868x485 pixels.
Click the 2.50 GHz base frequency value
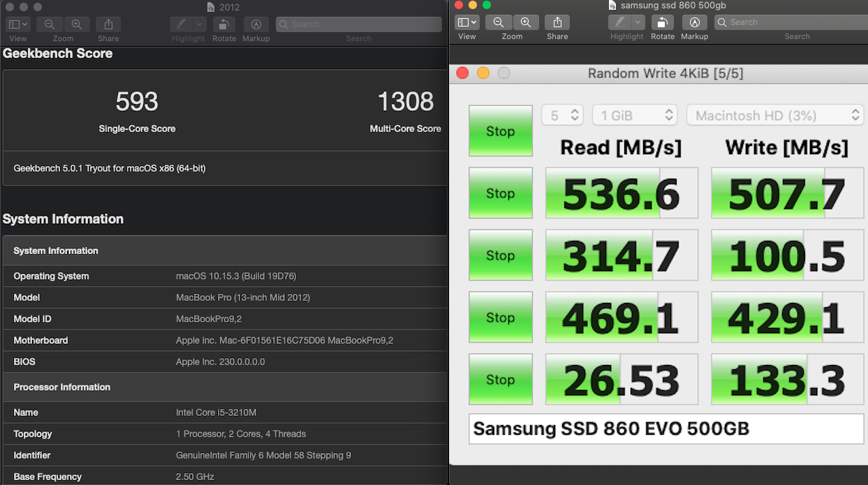point(195,477)
